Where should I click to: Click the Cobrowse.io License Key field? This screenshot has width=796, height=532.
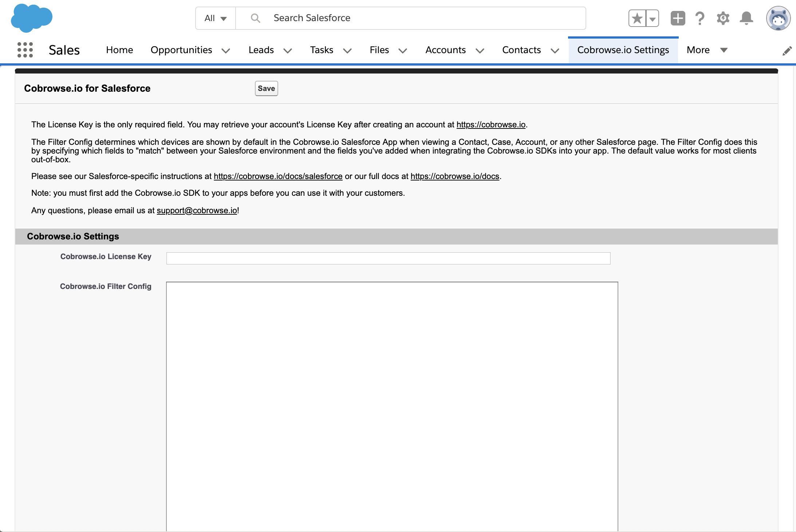[x=388, y=258]
